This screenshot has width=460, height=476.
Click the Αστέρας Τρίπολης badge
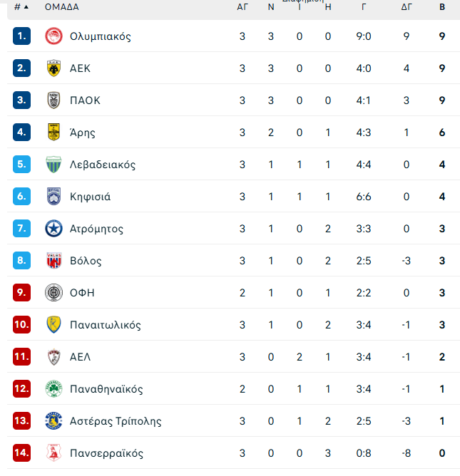[53, 420]
